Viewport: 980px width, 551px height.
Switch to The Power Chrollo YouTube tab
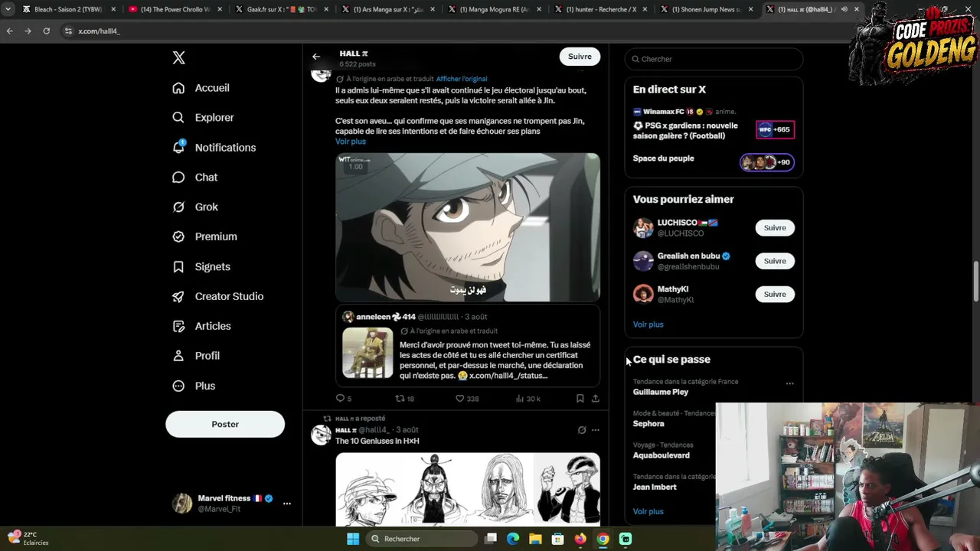pyautogui.click(x=175, y=9)
